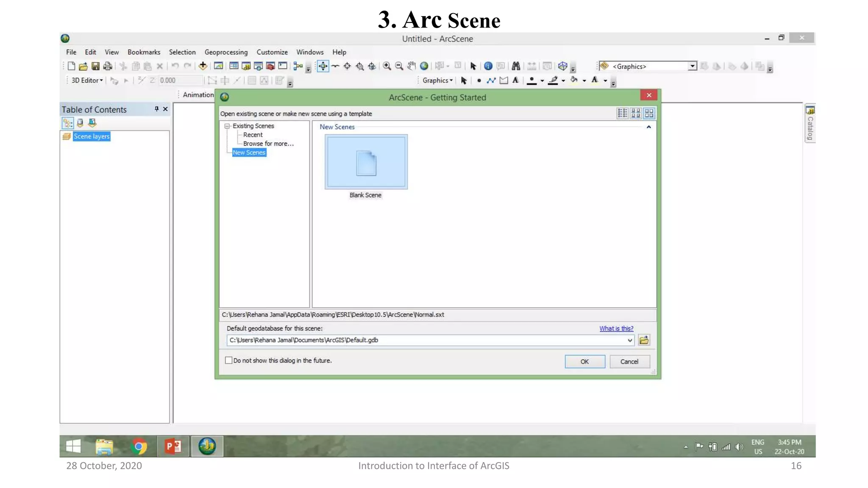Open a scene with the Open icon
The height and width of the screenshot is (488, 868).
[83, 66]
